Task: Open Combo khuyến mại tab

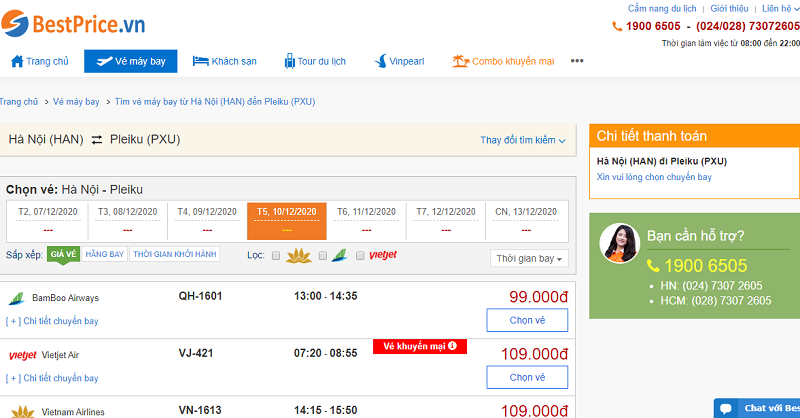Action: [x=503, y=61]
